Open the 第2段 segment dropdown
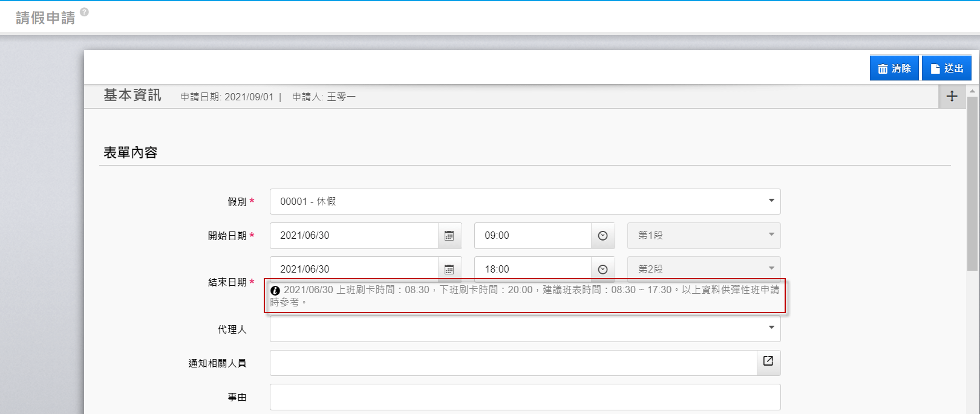Viewport: 980px width, 414px height. (704, 268)
